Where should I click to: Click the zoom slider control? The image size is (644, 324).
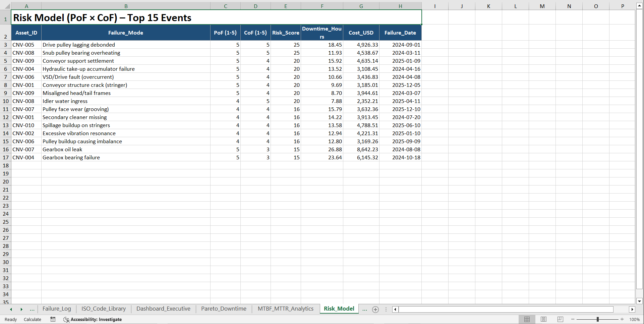pos(598,319)
